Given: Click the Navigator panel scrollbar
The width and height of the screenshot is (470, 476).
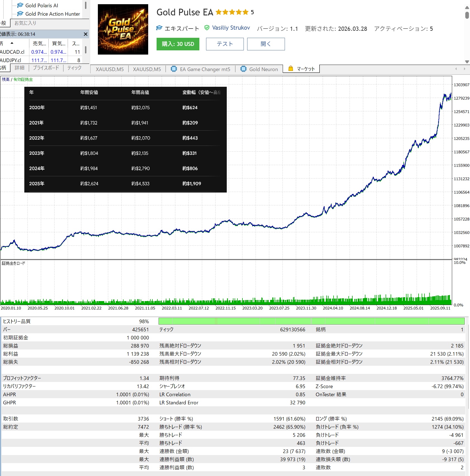Looking at the screenshot, I should (x=86, y=5).
